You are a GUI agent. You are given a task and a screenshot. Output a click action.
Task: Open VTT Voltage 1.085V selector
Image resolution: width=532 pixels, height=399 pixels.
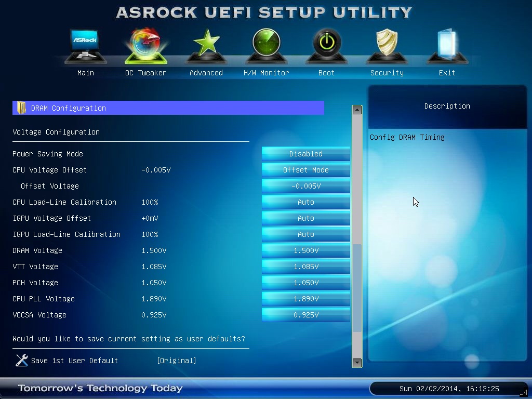click(306, 267)
